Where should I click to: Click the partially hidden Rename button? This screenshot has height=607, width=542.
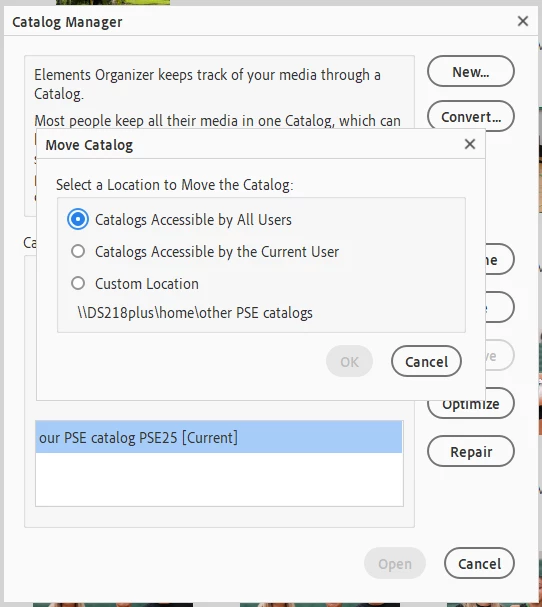pos(499,259)
